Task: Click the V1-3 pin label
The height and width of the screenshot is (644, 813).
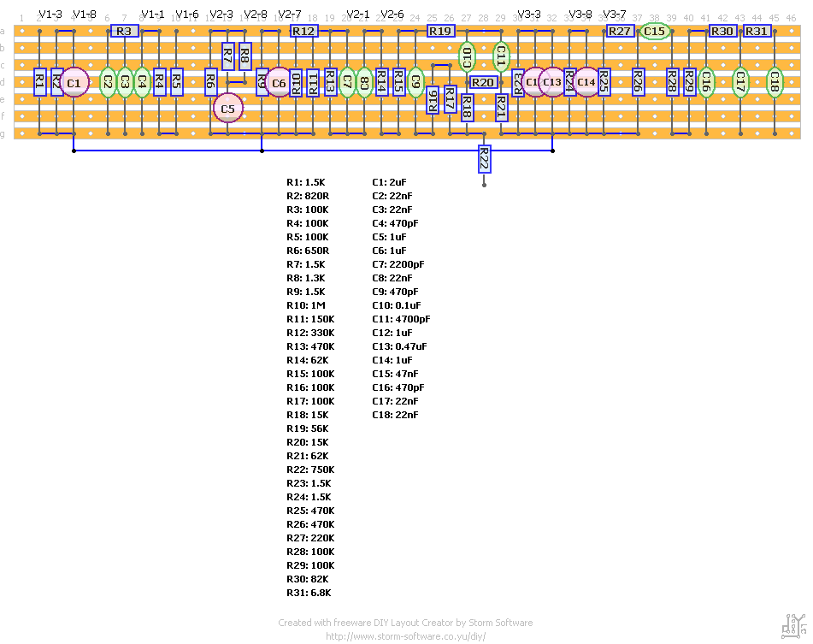Action: 50,15
